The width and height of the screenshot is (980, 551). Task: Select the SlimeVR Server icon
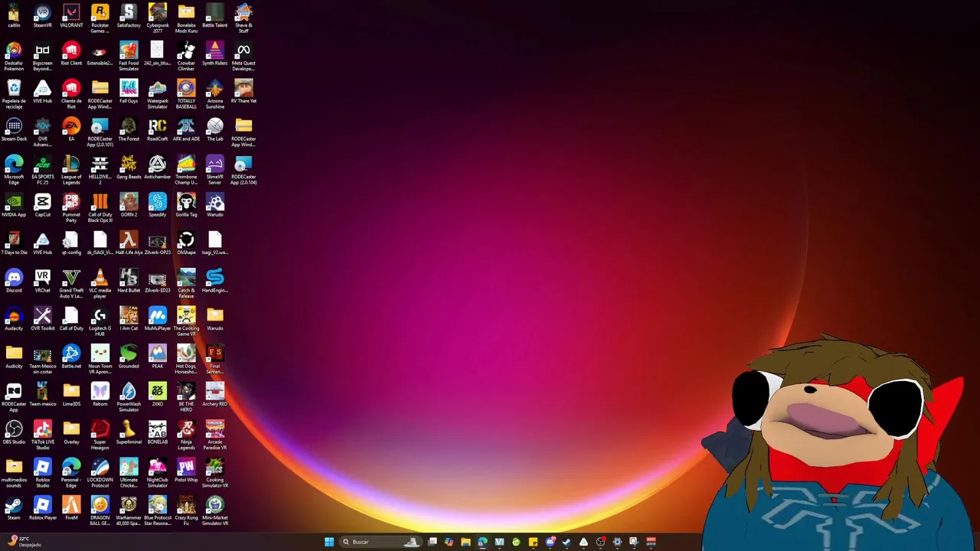[214, 170]
